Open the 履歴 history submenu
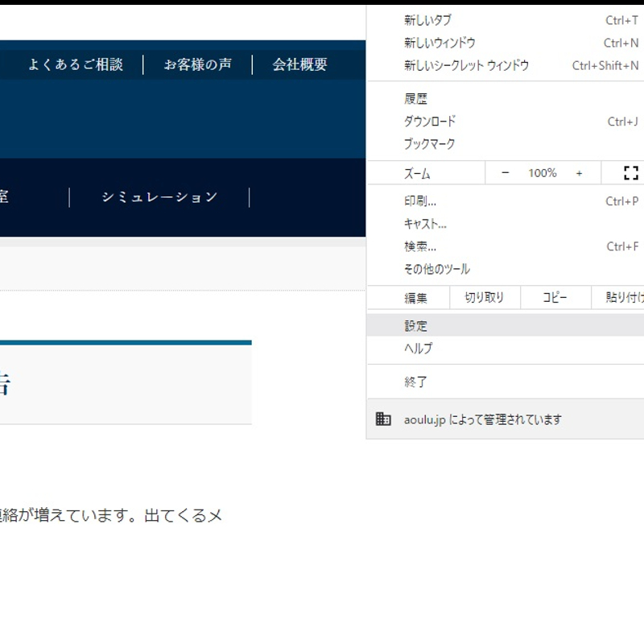 tap(506, 99)
